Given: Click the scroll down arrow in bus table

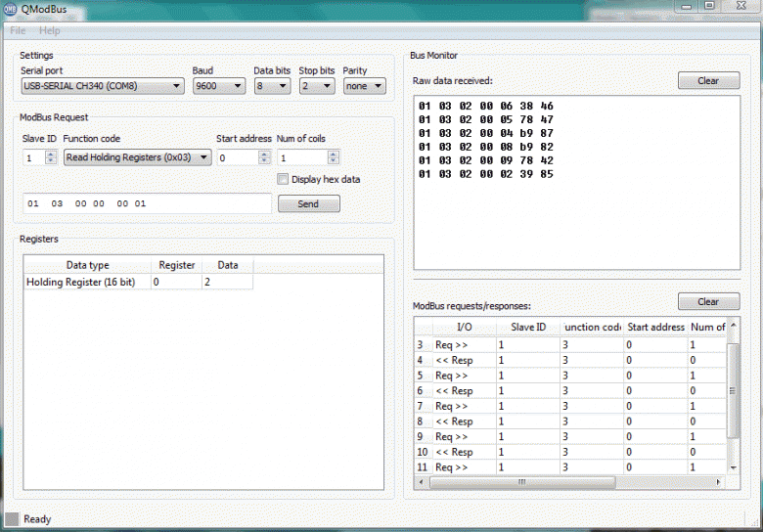Looking at the screenshot, I should click(734, 467).
